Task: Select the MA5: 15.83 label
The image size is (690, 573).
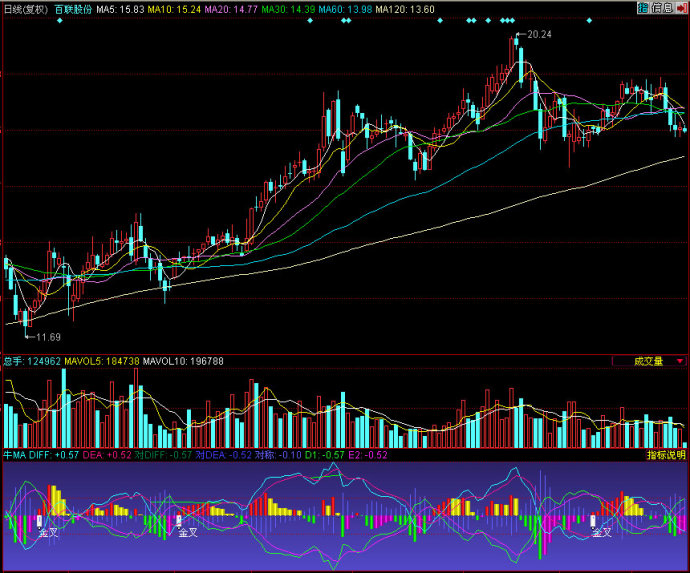Action: pos(120,9)
